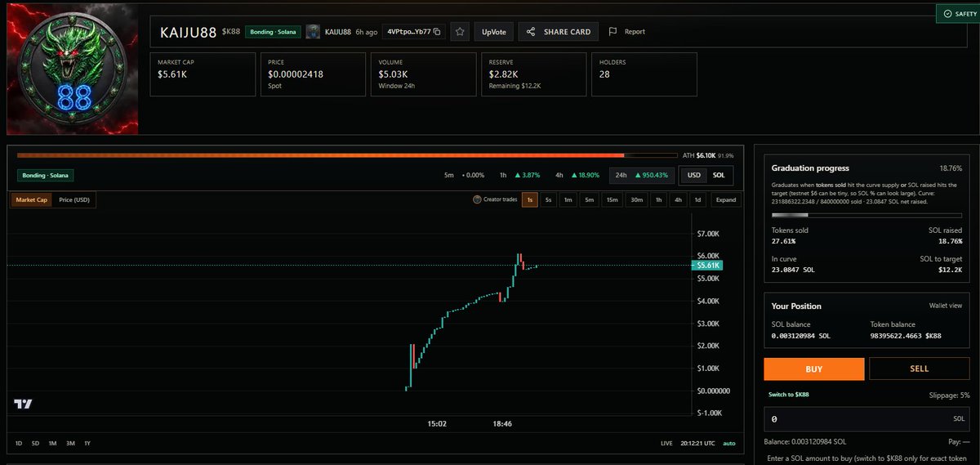
Task: Click the PRICE $0.00002418 card
Action: [313, 74]
